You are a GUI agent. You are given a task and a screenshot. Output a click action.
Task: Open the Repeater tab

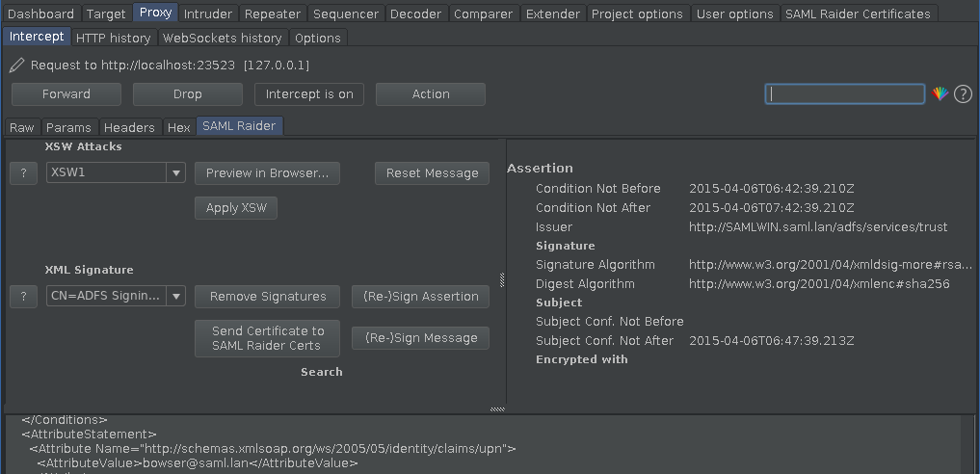pos(272,13)
